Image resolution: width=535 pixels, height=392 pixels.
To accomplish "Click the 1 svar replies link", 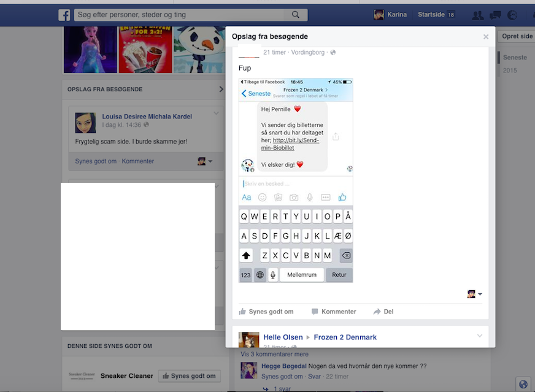I will 282,389.
